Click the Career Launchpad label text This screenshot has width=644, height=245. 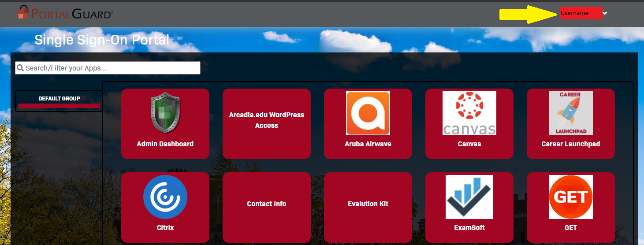click(571, 144)
